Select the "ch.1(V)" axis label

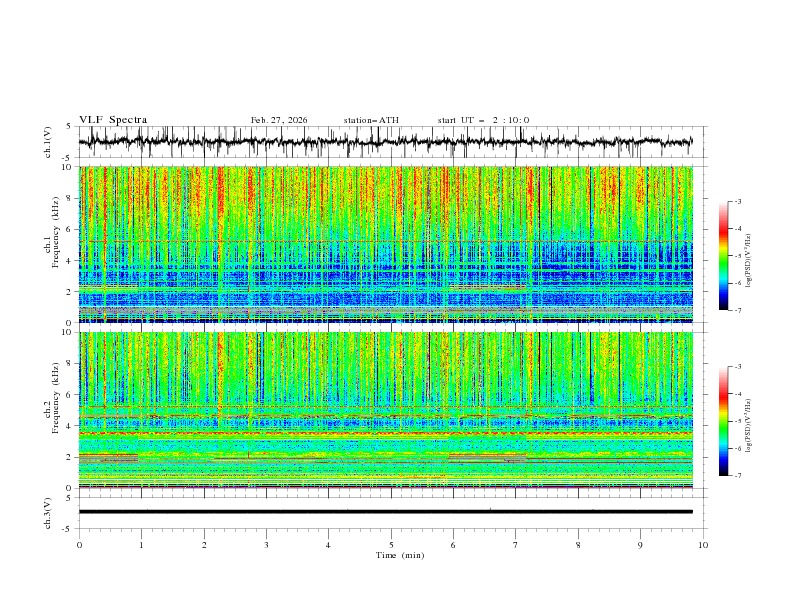click(48, 142)
